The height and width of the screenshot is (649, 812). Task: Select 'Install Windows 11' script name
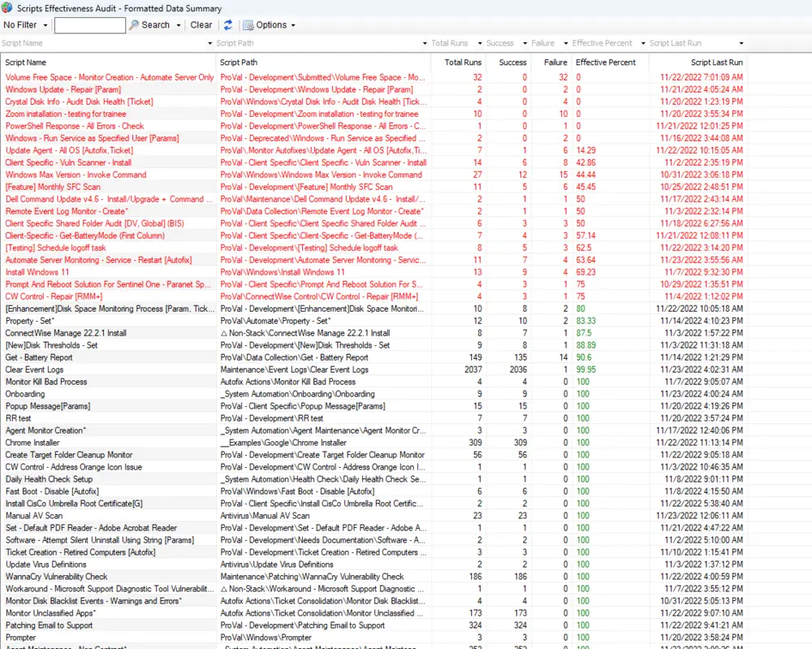[x=37, y=272]
